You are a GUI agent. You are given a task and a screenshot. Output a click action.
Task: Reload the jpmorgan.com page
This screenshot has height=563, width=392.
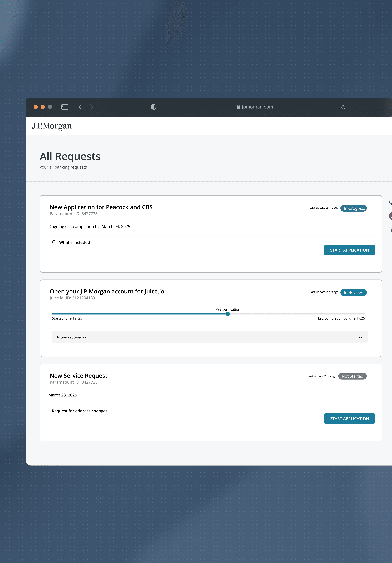[x=343, y=107]
